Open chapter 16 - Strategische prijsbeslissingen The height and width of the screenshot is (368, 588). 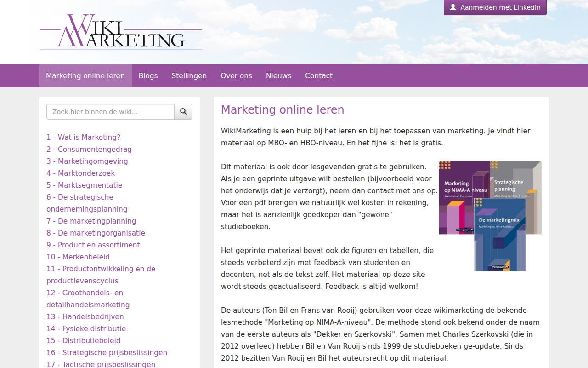click(107, 352)
